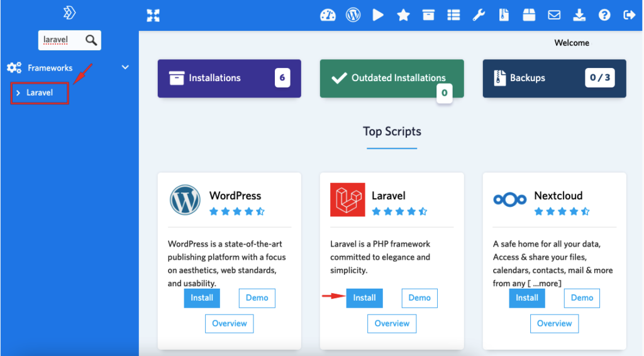Image resolution: width=644 pixels, height=356 pixels.
Task: Open the Nextcloud Overview
Action: click(555, 323)
